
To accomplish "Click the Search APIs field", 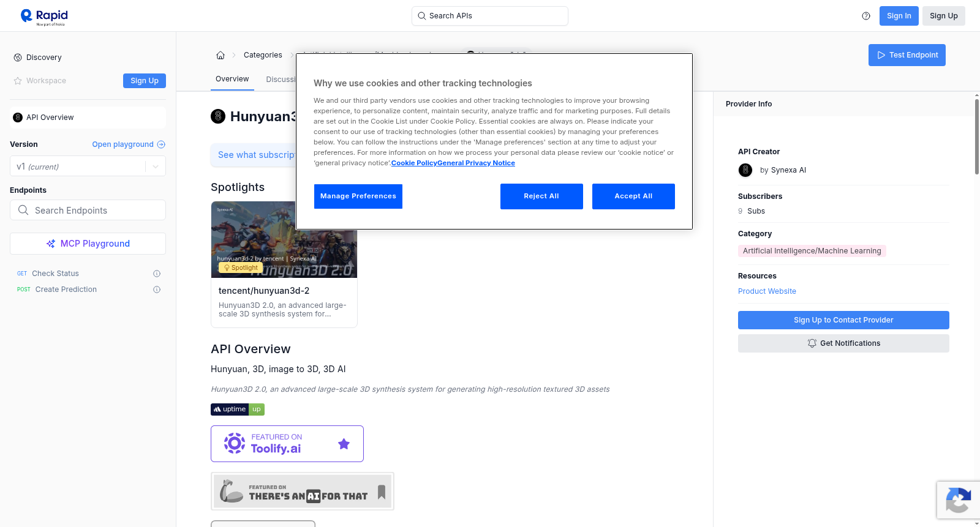I will [490, 16].
